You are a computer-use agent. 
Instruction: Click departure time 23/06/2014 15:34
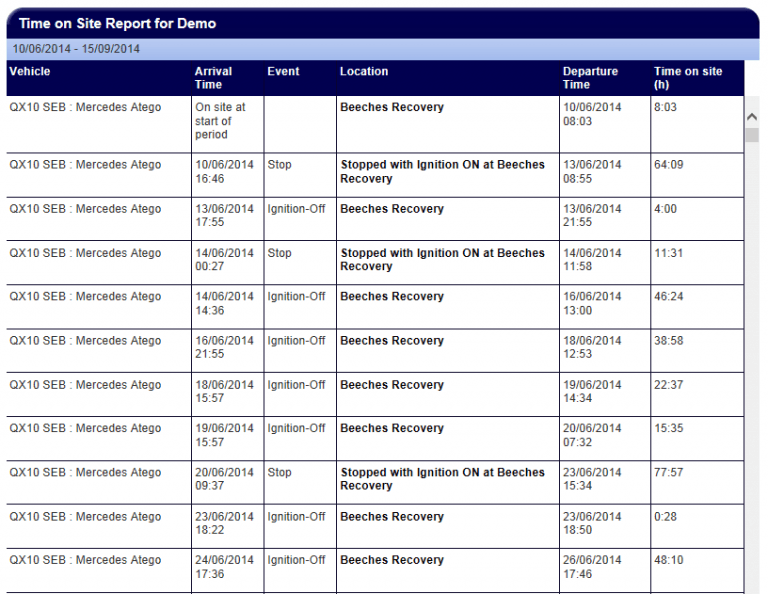pos(592,479)
